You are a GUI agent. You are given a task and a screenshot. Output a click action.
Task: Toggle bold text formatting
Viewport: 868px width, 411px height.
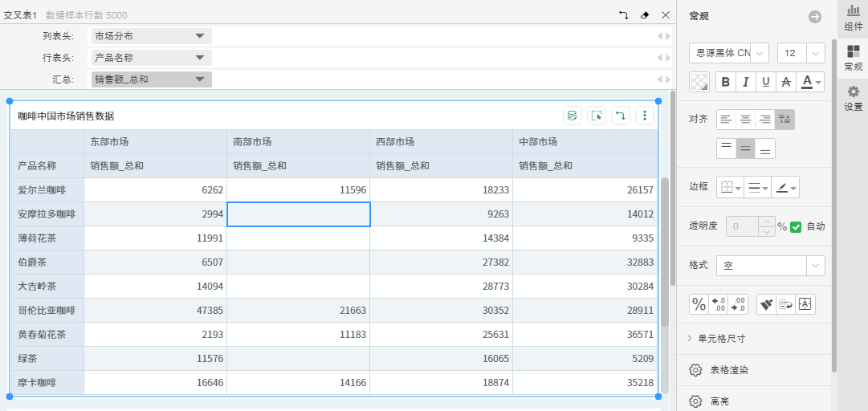(x=726, y=82)
